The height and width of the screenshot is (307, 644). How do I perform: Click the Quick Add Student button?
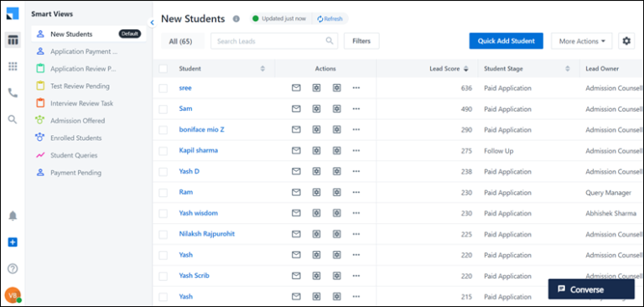(506, 41)
